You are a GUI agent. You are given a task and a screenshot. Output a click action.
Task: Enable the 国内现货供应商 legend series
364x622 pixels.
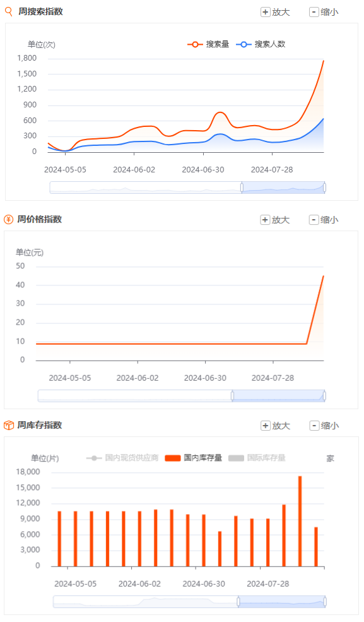[x=122, y=458]
